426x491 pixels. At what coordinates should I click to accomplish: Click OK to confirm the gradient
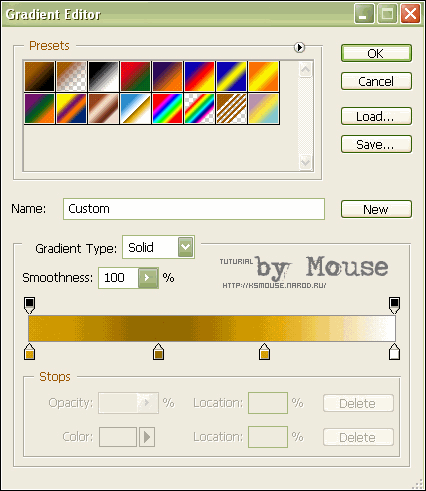pyautogui.click(x=376, y=53)
